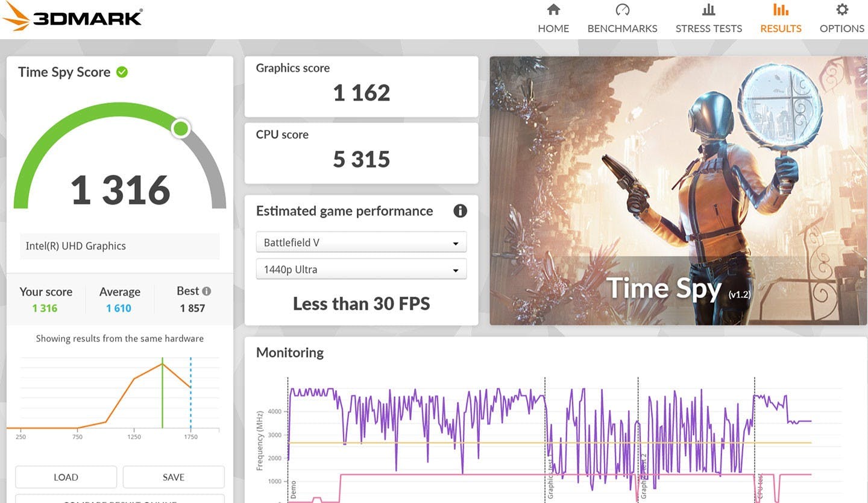Click the info icon beside Best score
Image resolution: width=868 pixels, height=503 pixels.
pyautogui.click(x=207, y=291)
